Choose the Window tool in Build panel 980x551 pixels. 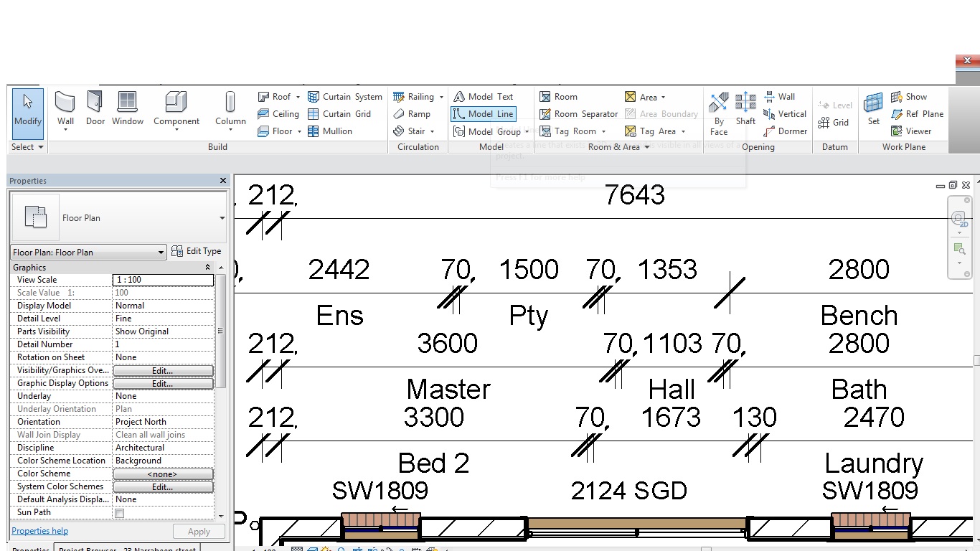[128, 103]
